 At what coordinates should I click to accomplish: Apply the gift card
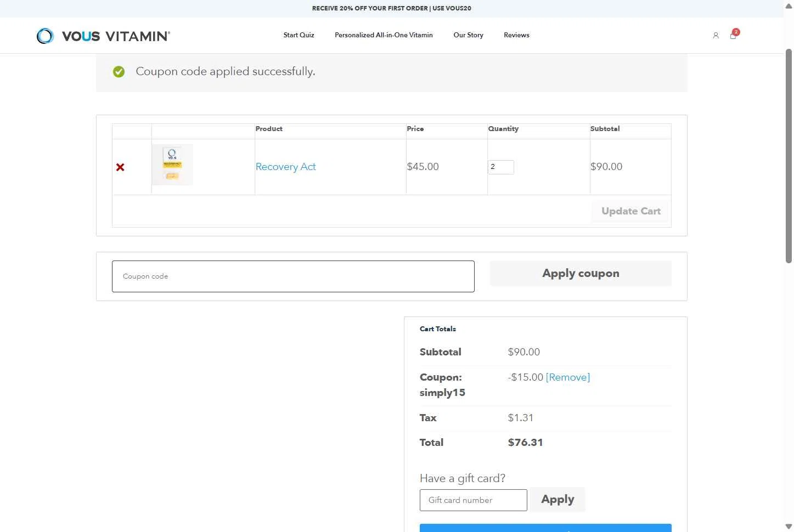[558, 500]
